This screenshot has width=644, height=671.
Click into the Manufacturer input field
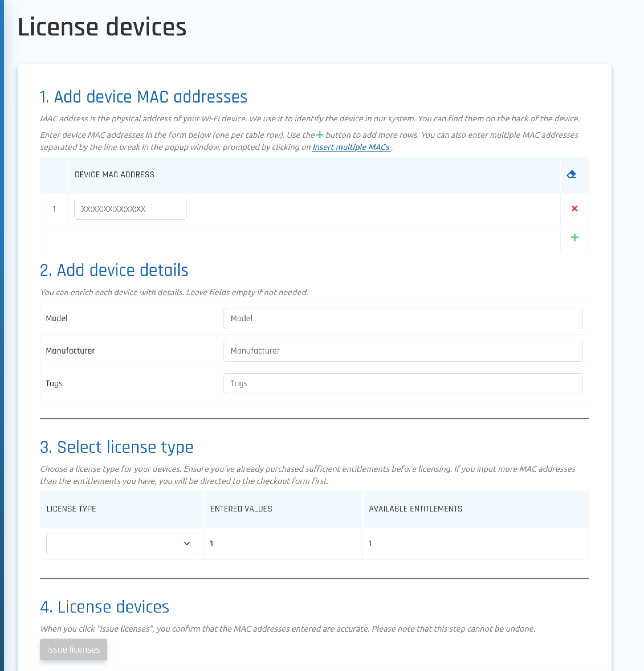[403, 351]
